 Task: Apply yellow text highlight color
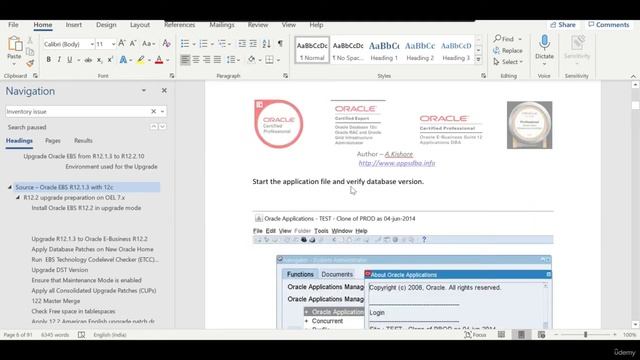pos(141,60)
